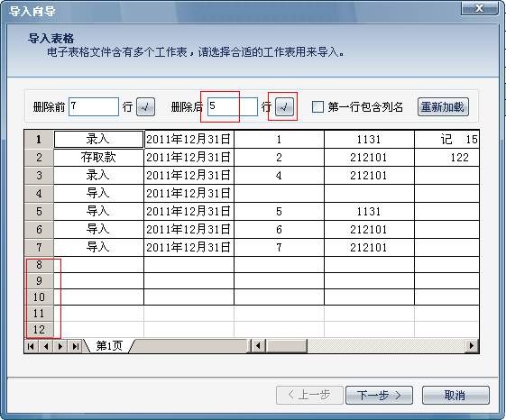Go to previous sheet page arrow
Viewport: 506px width, 420px height.
pos(45,346)
